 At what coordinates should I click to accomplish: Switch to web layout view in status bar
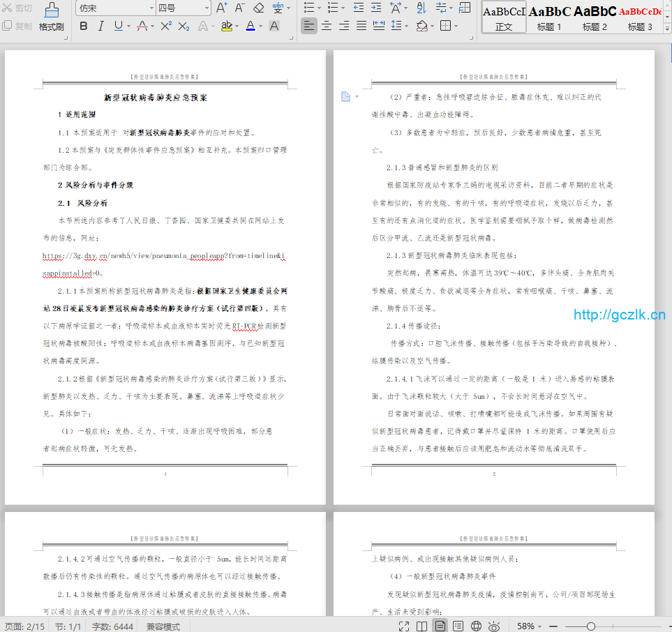[x=477, y=625]
